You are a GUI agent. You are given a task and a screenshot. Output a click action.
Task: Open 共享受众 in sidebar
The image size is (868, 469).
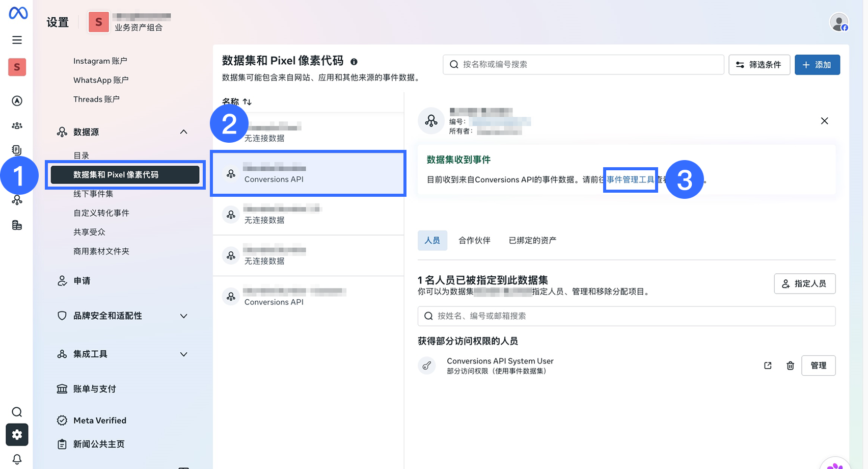pos(89,232)
